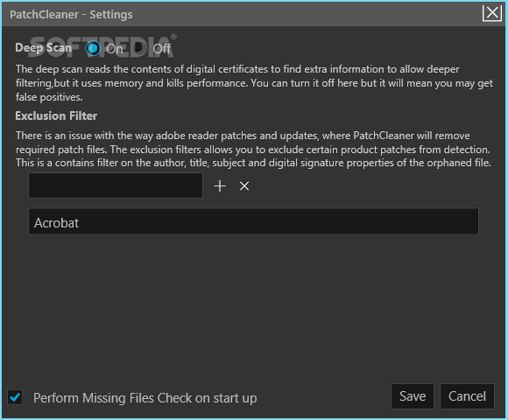Click the "Off" label beside Deep Scan
The height and width of the screenshot is (420, 508).
[162, 49]
